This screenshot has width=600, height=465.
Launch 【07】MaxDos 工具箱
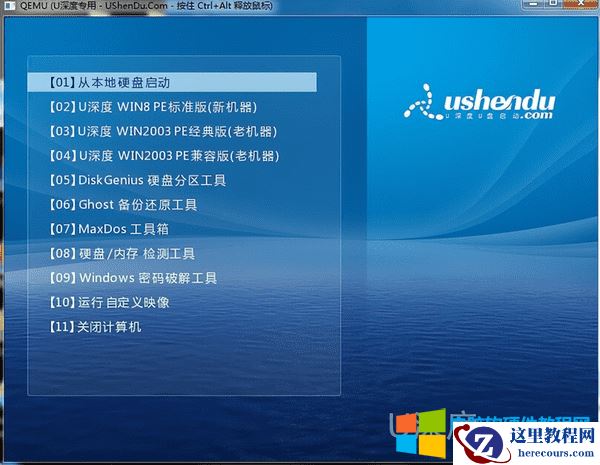point(109,229)
